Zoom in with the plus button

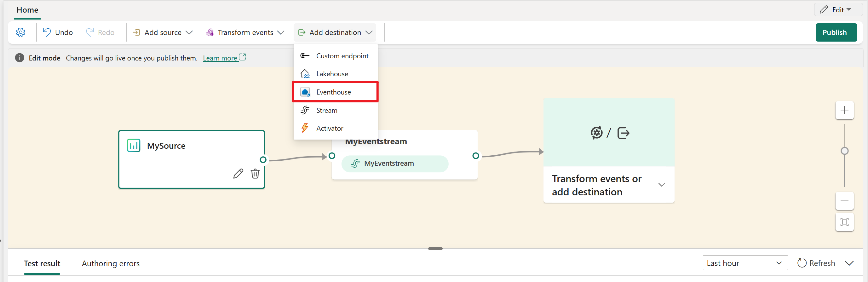pyautogui.click(x=844, y=110)
